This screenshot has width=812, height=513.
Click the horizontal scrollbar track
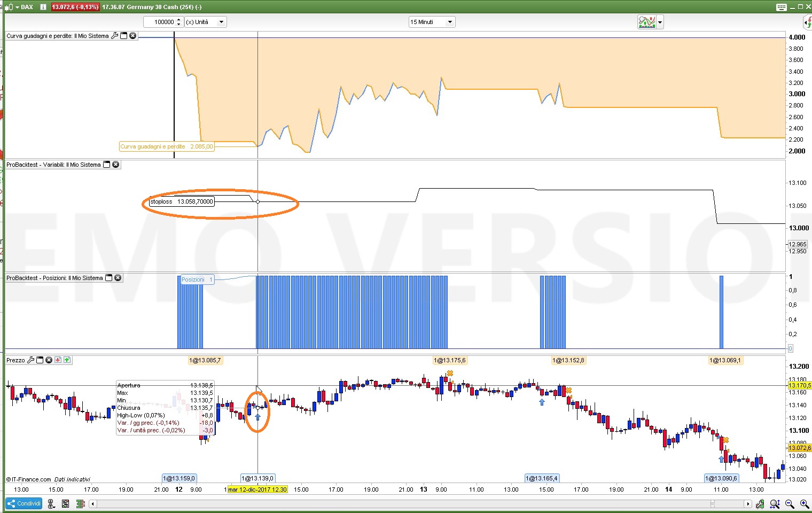420,503
